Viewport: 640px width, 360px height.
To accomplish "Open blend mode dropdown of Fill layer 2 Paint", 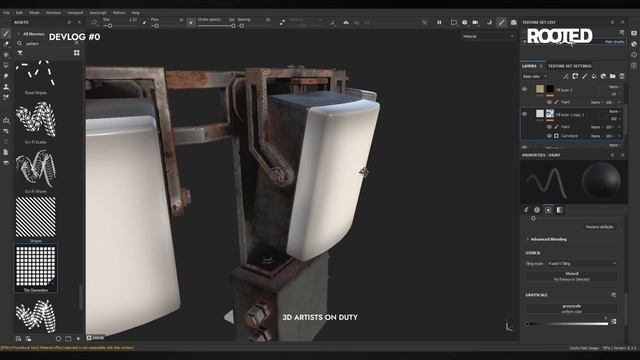I will [596, 102].
